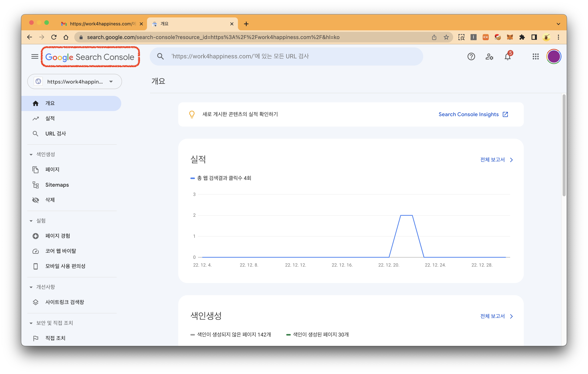Open 전체 보고서 for 실적
Viewport: 588px width, 374px height.
tap(497, 160)
